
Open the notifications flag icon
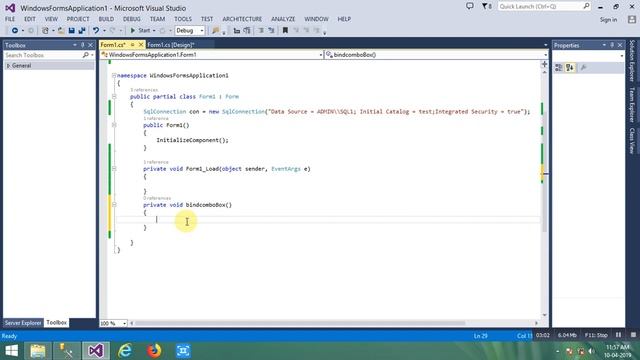coord(487,7)
